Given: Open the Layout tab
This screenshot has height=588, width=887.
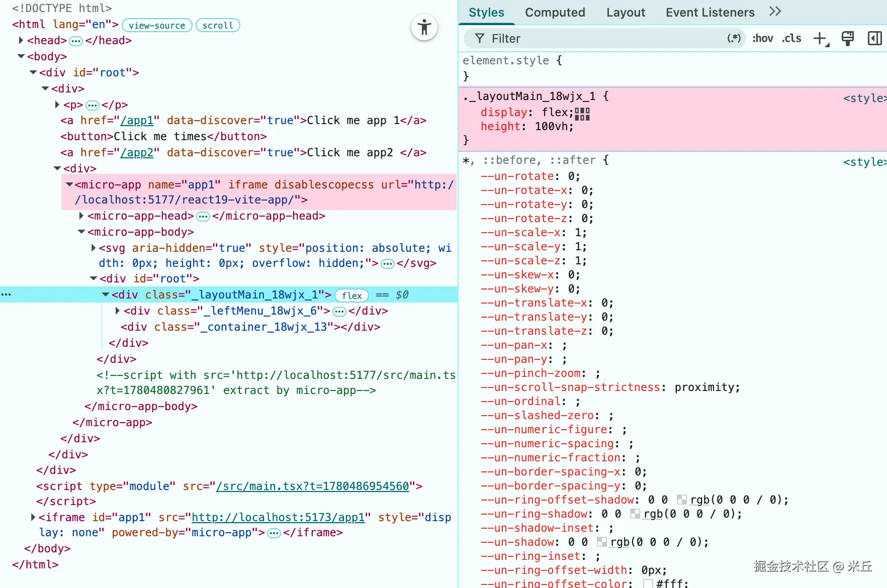Looking at the screenshot, I should (x=626, y=13).
